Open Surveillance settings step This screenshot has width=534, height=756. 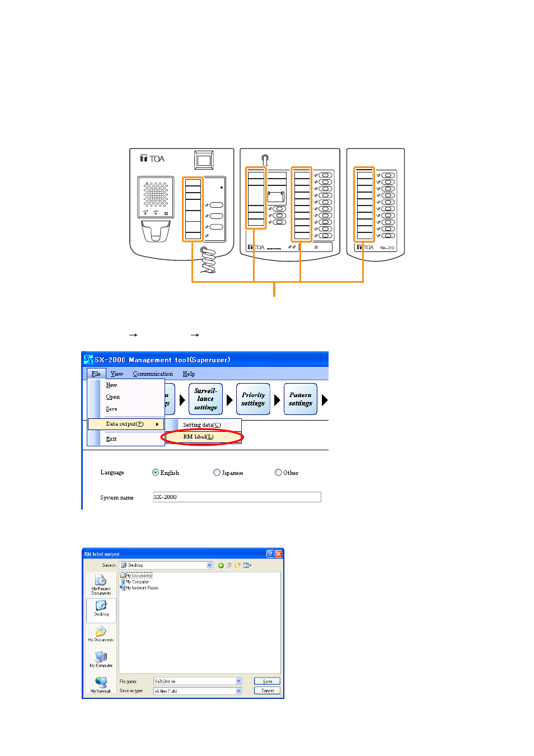[205, 399]
